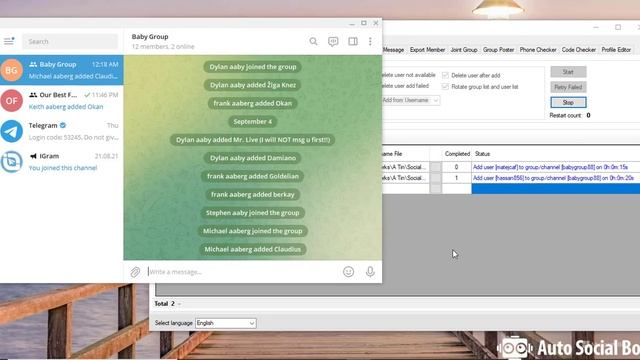Click 'frank aaberg added Okan' message
Image resolution: width=640 pixels, height=360 pixels.
click(253, 103)
